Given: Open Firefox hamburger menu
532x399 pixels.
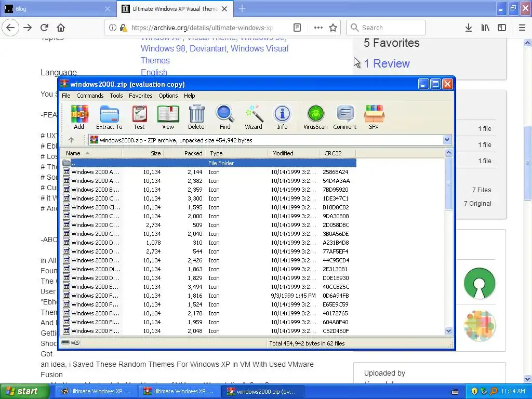Looking at the screenshot, I should click(522, 28).
